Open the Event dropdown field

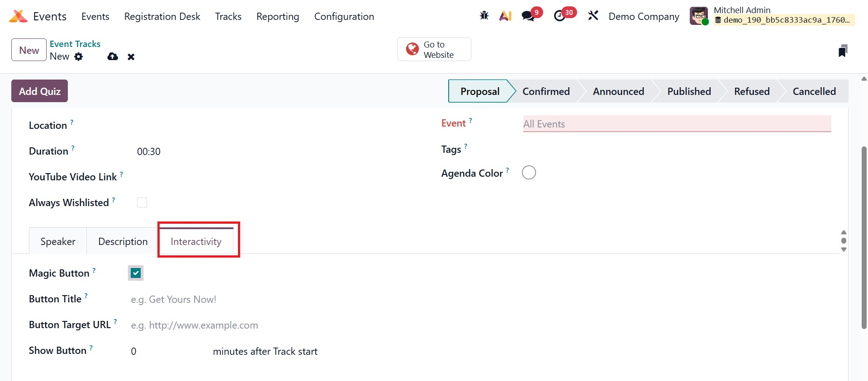tap(677, 124)
